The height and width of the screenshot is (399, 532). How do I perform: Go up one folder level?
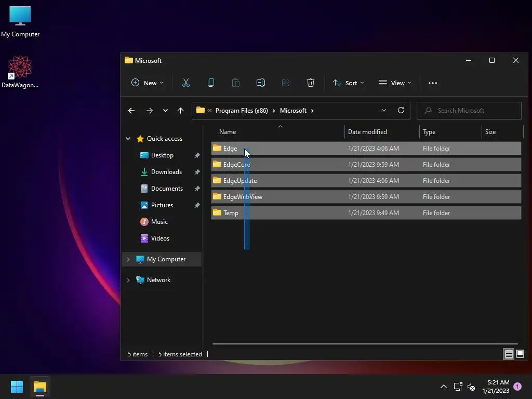tap(180, 111)
